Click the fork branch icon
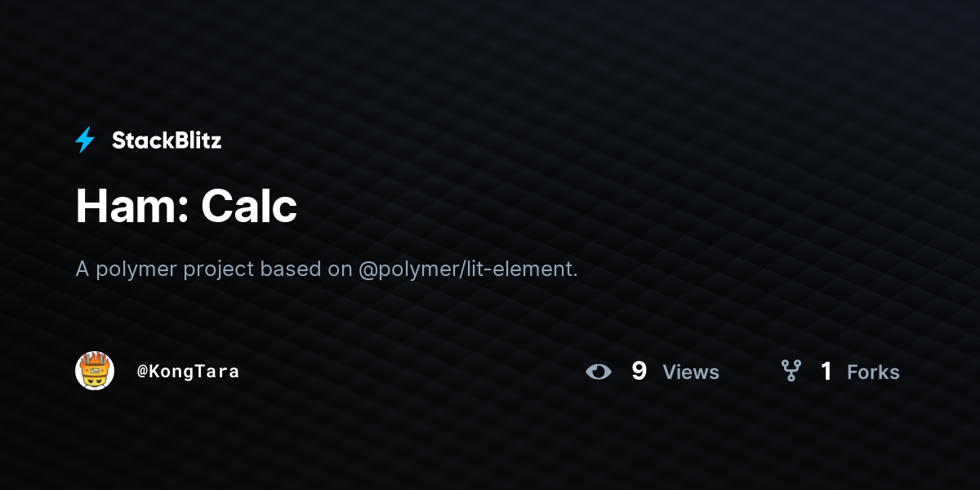 coord(791,372)
